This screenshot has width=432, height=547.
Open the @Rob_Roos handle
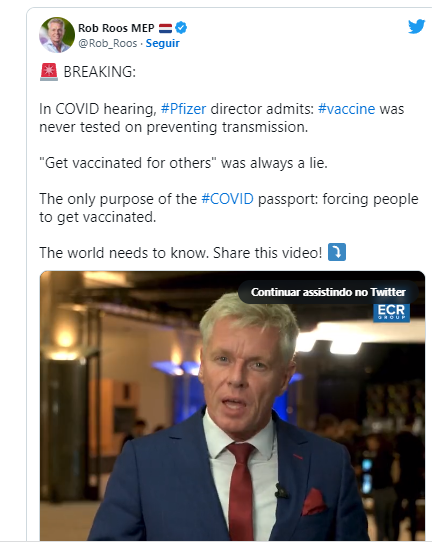pos(107,43)
